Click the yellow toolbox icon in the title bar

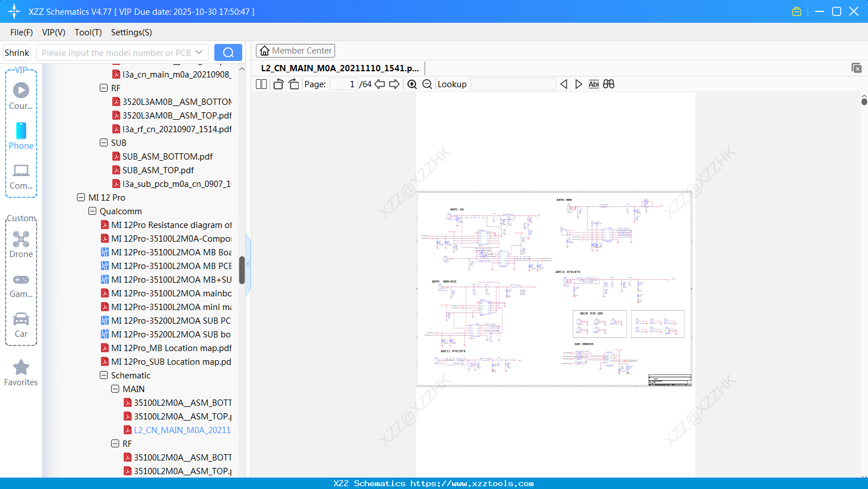(x=797, y=11)
